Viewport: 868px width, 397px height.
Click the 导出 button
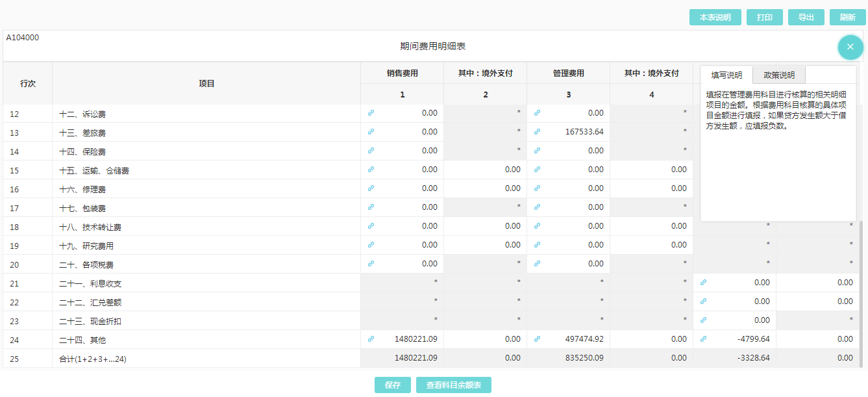(806, 18)
